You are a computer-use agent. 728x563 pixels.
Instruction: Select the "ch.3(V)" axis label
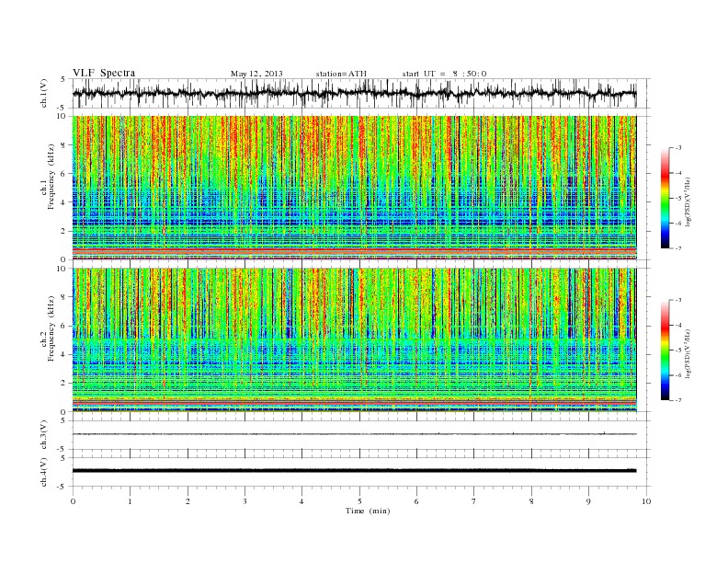44,435
